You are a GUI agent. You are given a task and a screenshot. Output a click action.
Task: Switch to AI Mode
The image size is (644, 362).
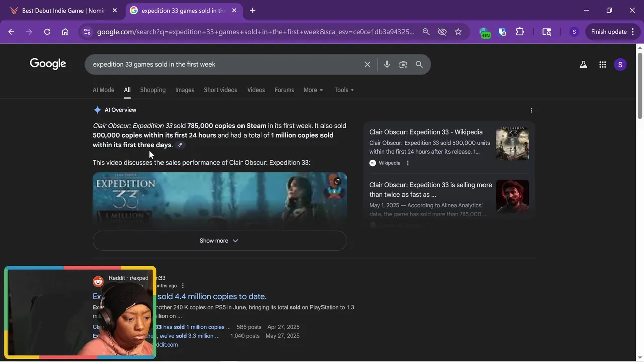(x=103, y=90)
